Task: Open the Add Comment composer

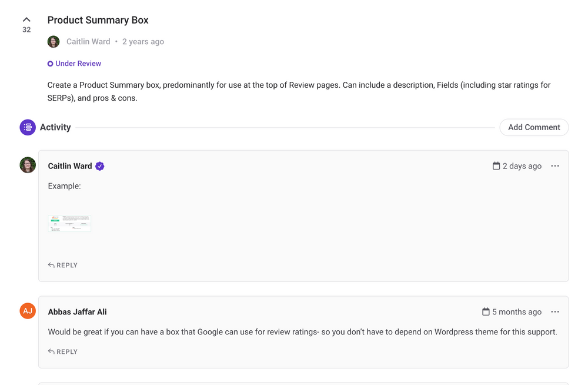Action: [x=533, y=127]
